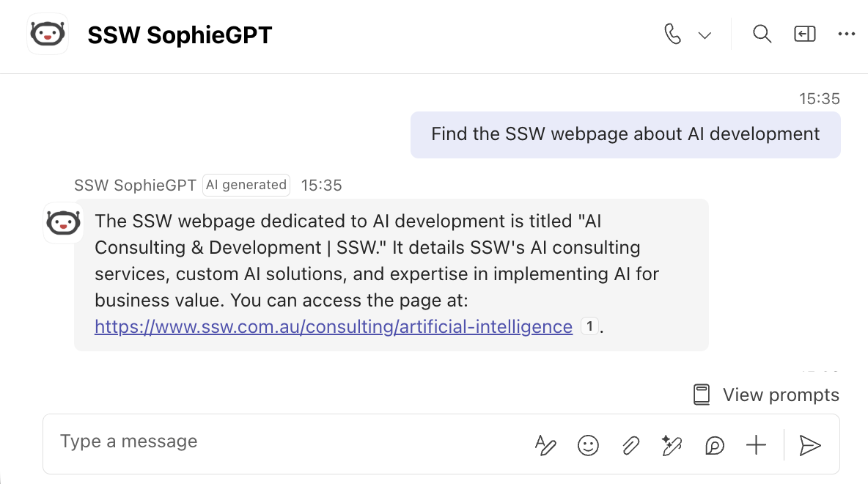Click the SophieGPT bot avatar beside reply
The width and height of the screenshot is (868, 484).
click(63, 223)
